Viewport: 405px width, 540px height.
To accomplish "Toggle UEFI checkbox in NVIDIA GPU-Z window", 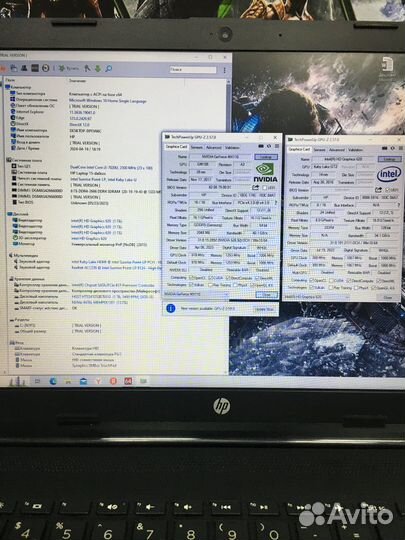I will 264,188.
